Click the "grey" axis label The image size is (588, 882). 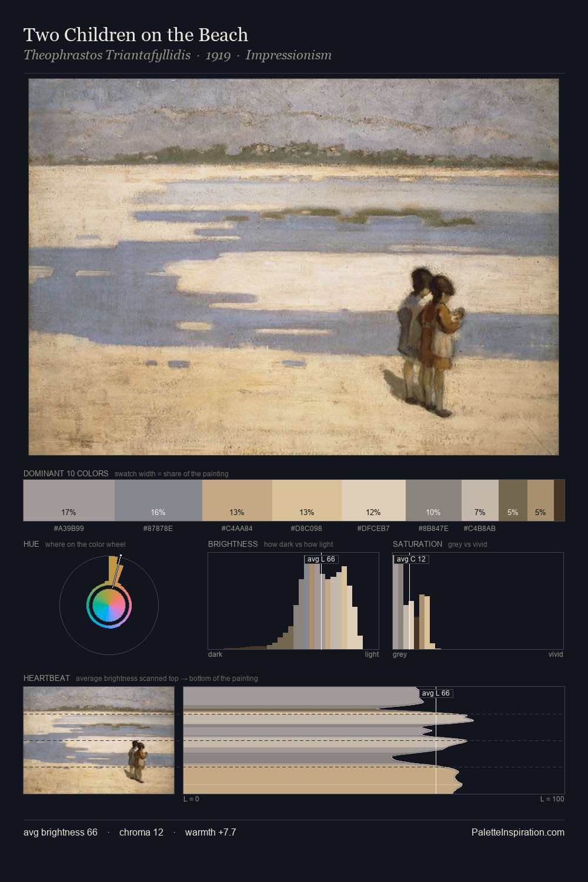point(400,654)
